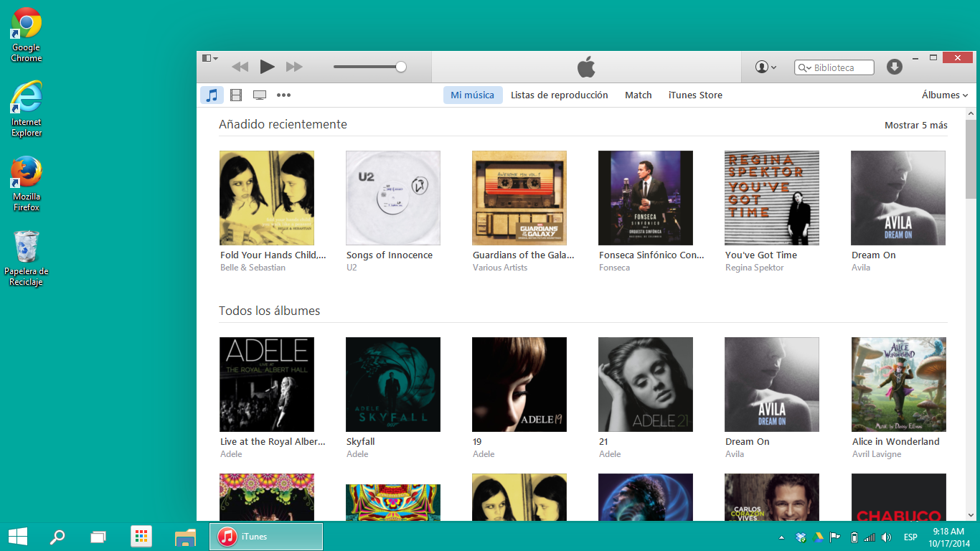Open the system volume speaker icon
This screenshot has width=980, height=551.
tap(887, 537)
